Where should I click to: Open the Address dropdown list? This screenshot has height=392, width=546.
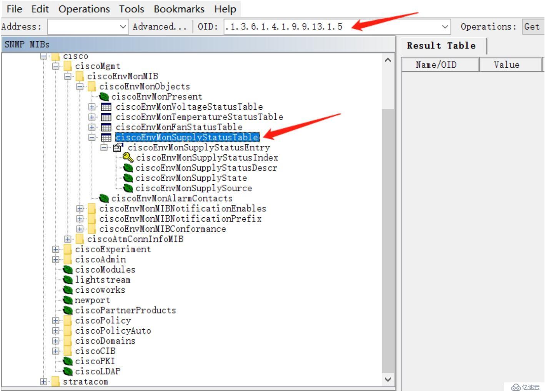coord(123,27)
